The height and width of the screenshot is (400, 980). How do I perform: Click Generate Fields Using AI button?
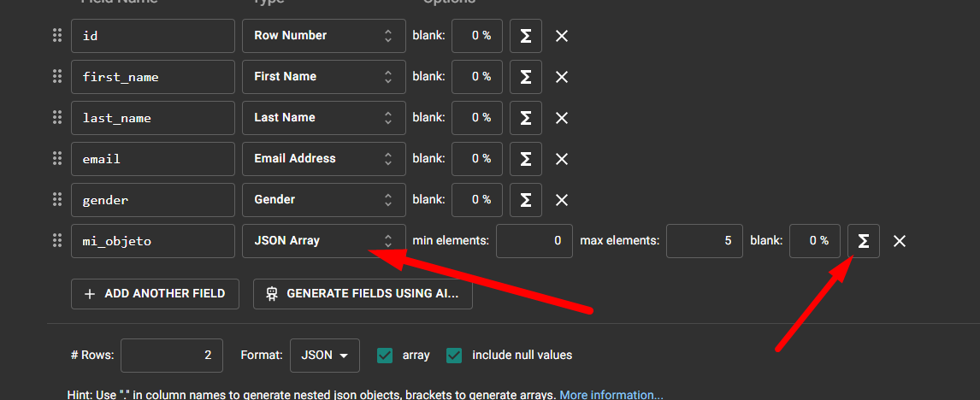[x=363, y=293]
